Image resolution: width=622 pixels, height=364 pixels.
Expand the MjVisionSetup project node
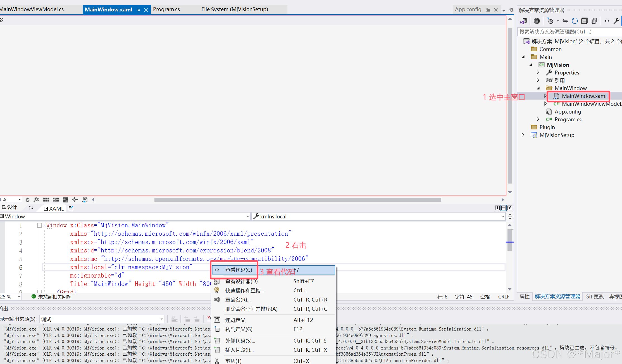pyautogui.click(x=523, y=135)
